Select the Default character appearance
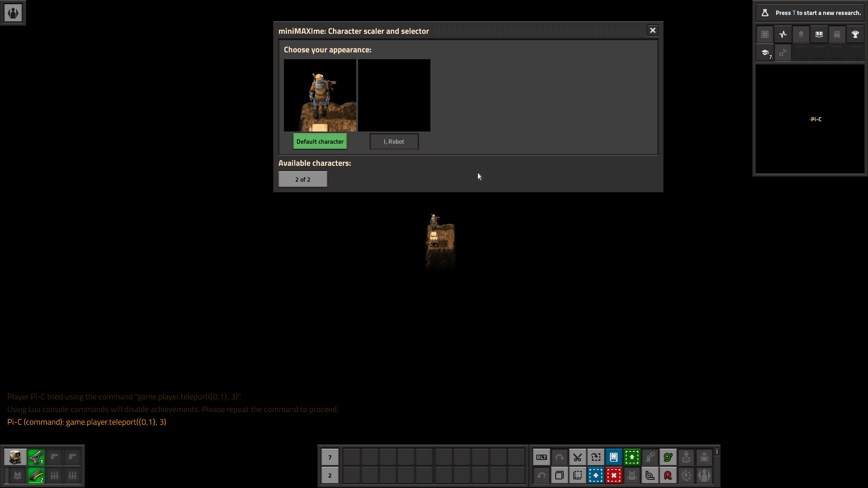Image resolution: width=868 pixels, height=488 pixels. click(x=320, y=141)
